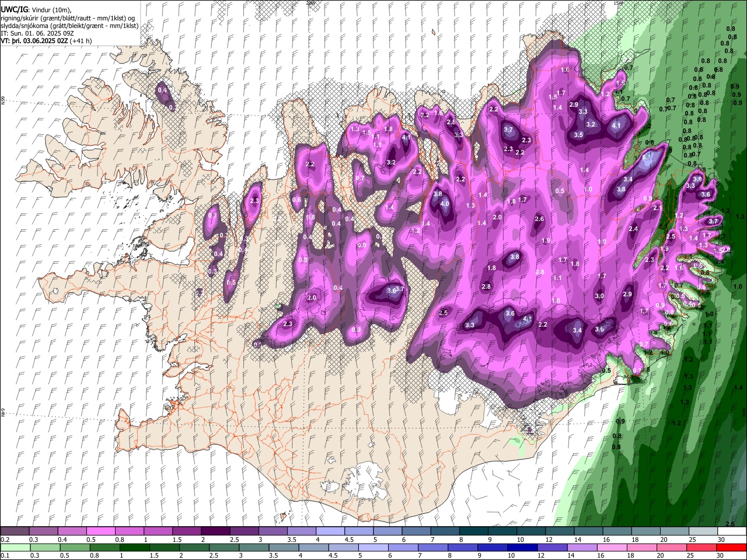Select the snow scale swatch between 6 and 7

[416, 531]
